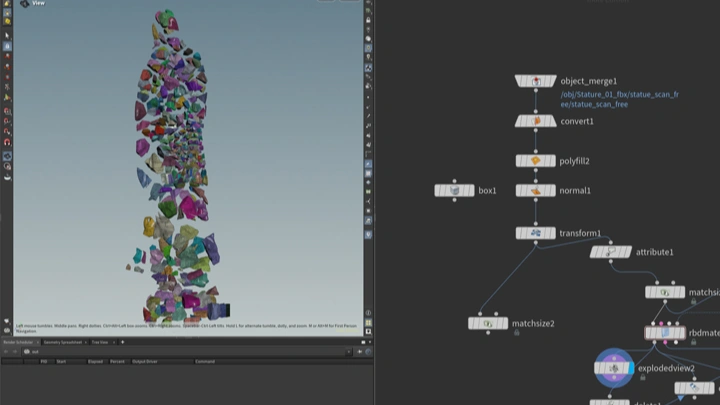The width and height of the screenshot is (720, 405).
Task: Select the convert1 node
Action: coord(535,121)
